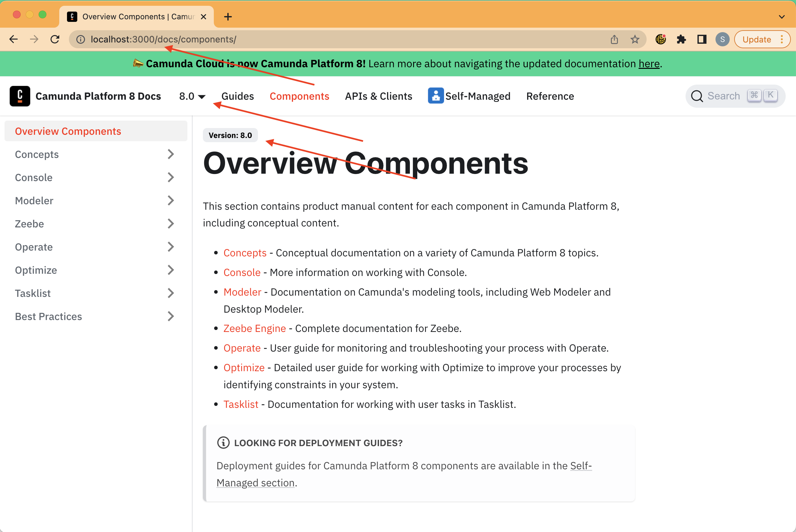Screen dimensions: 796x532
Task: Click the Zeebe Engine link
Action: [x=254, y=328]
